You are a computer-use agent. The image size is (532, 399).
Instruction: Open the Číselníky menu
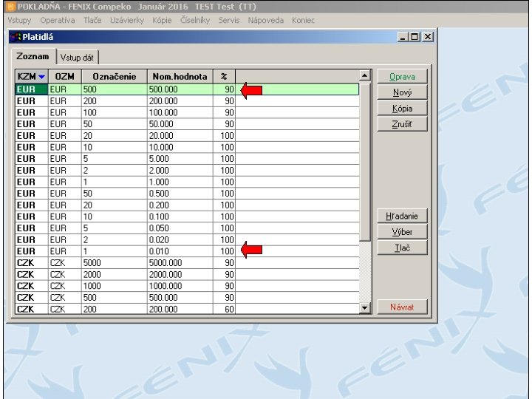click(195, 21)
